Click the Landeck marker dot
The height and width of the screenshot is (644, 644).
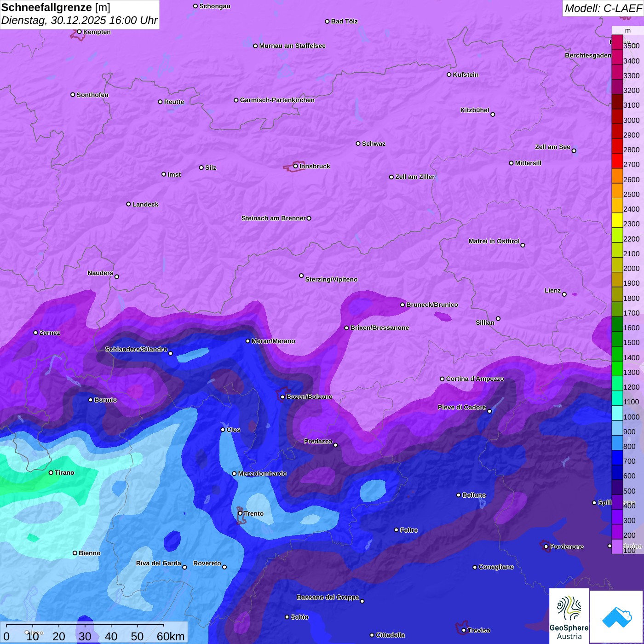pyautogui.click(x=129, y=204)
